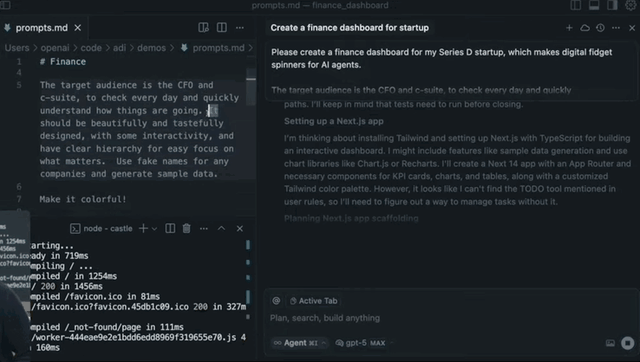This screenshot has width=640, height=362.
Task: Open the Agent mode dropdown
Action: click(299, 343)
